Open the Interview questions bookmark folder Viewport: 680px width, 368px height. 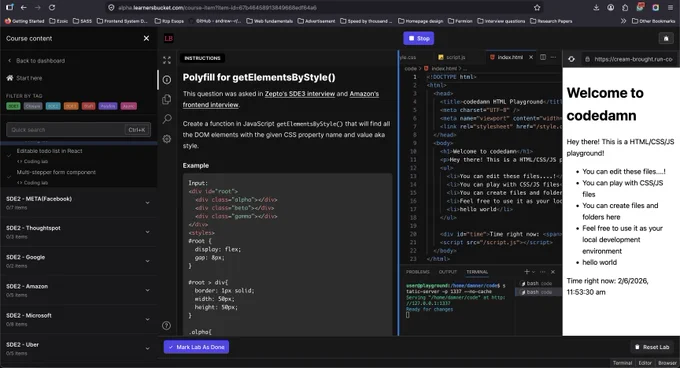(x=501, y=21)
